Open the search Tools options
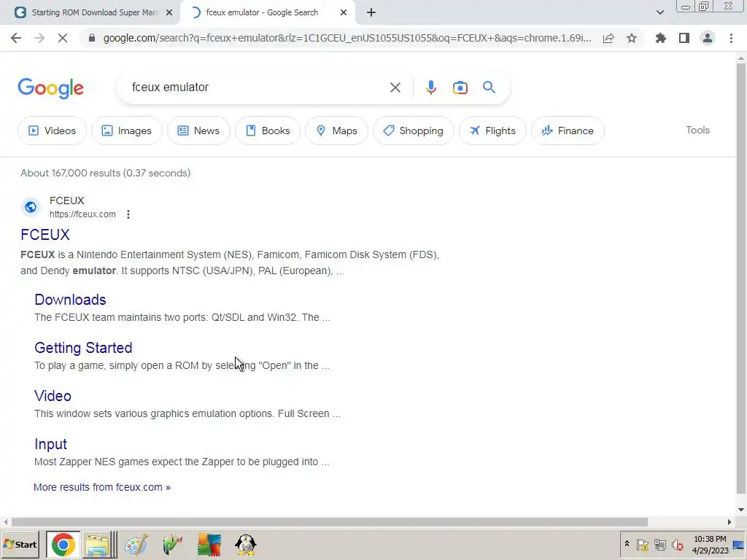The width and height of the screenshot is (747, 560). point(697,130)
